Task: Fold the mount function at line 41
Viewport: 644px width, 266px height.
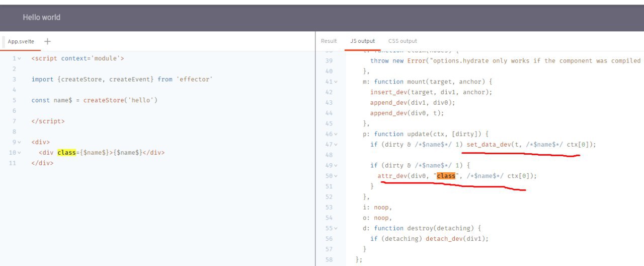Action: click(x=336, y=82)
